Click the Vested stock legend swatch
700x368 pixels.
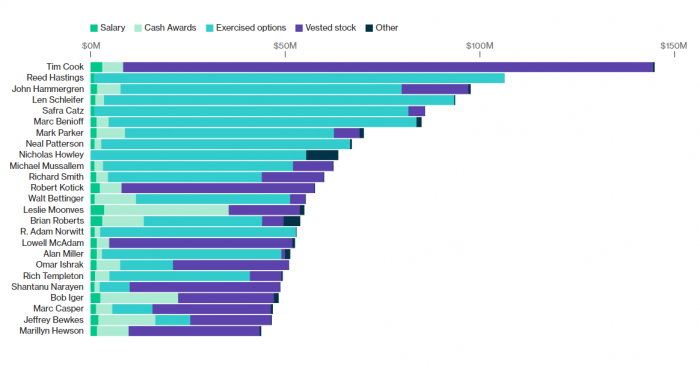pyautogui.click(x=299, y=28)
